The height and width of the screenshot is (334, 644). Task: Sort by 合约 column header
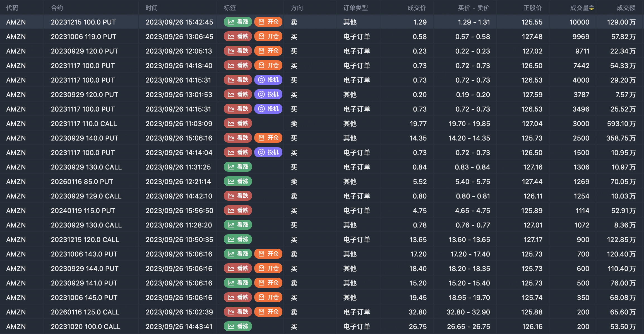click(x=57, y=8)
